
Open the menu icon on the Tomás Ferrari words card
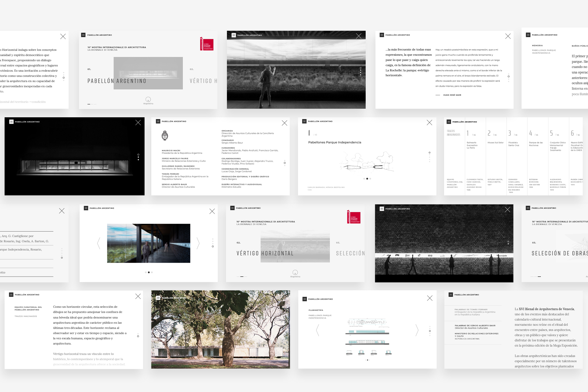(x=451, y=295)
